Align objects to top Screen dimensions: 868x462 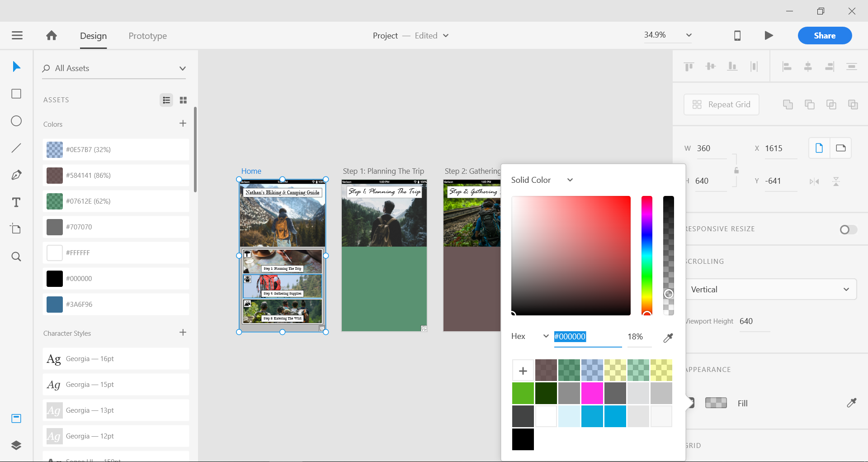click(x=689, y=67)
